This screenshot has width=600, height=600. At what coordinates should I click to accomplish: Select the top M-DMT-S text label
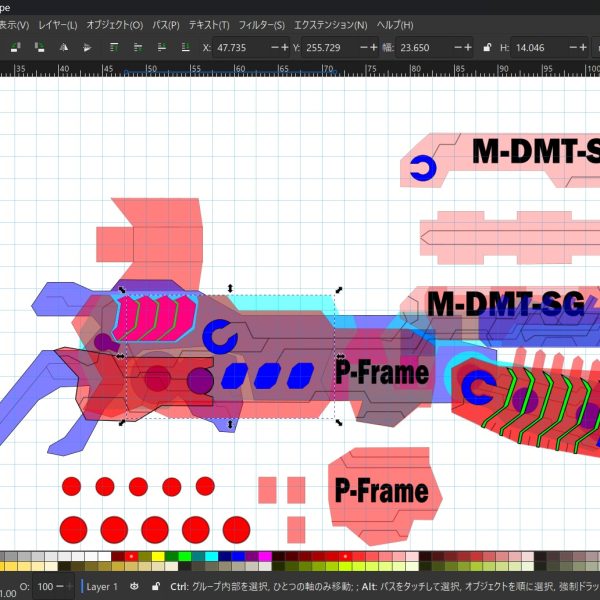coord(536,151)
